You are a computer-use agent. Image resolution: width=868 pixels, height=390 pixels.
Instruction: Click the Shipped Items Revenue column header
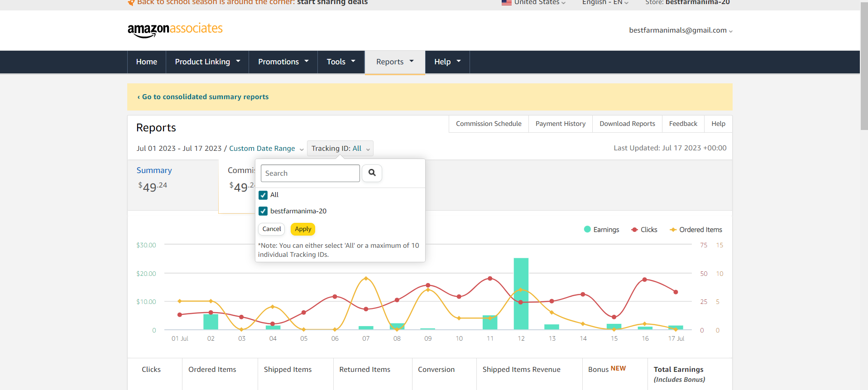[522, 370]
